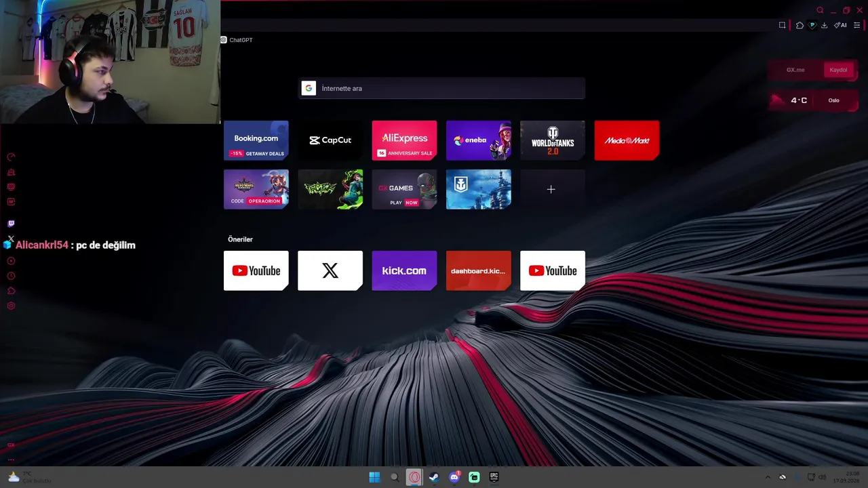Open the Eneba speed dial tile
This screenshot has width=868, height=488.
[x=479, y=140]
